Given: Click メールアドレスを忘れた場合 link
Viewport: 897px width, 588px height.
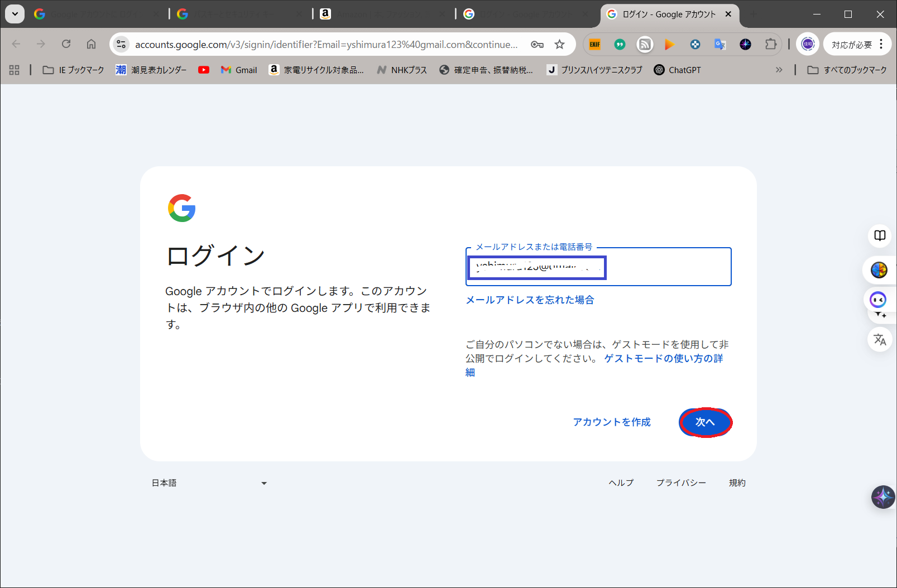Looking at the screenshot, I should [x=530, y=300].
